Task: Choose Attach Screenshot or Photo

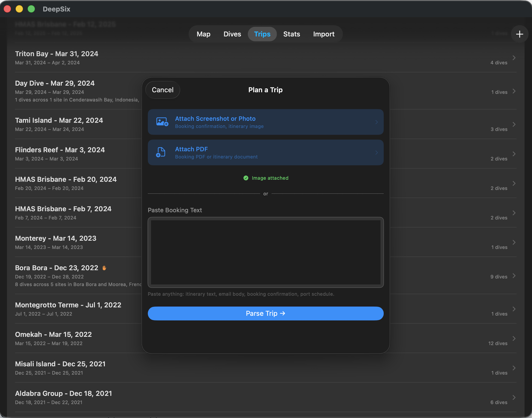Action: tap(265, 122)
